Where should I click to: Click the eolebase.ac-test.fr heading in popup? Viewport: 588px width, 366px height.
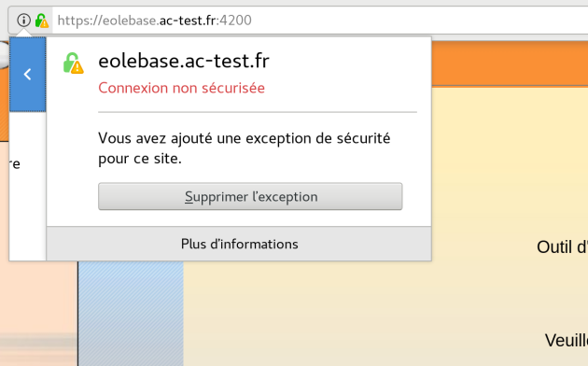(184, 61)
